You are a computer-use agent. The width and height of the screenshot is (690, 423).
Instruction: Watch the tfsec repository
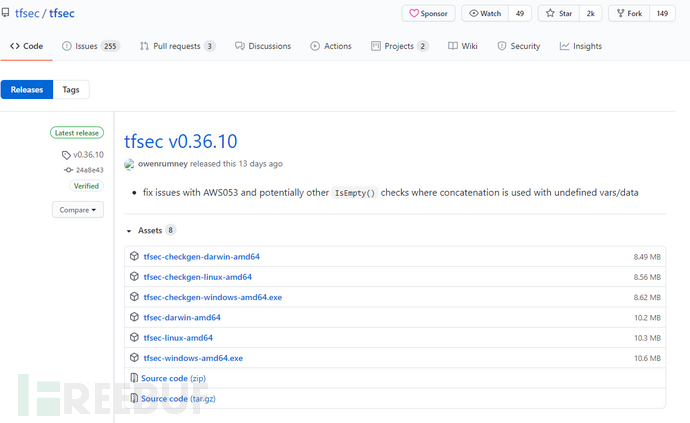tap(485, 14)
